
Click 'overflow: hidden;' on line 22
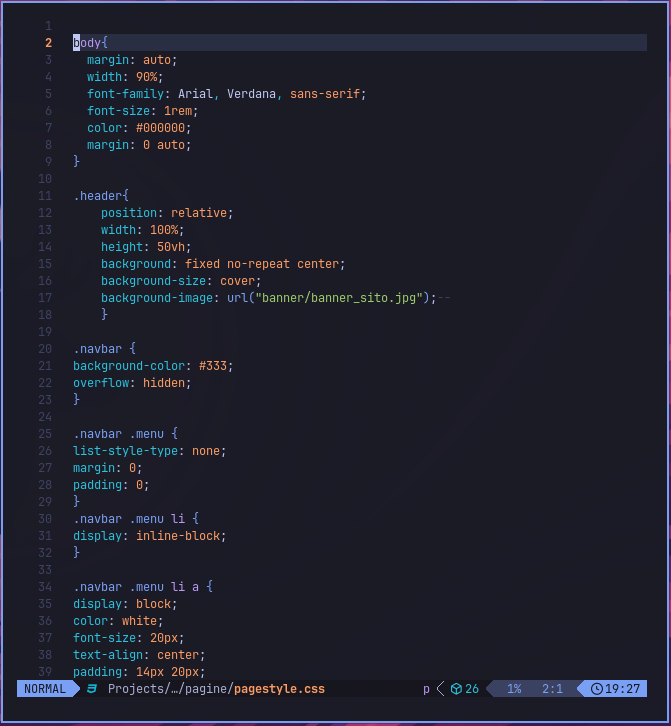click(x=132, y=383)
